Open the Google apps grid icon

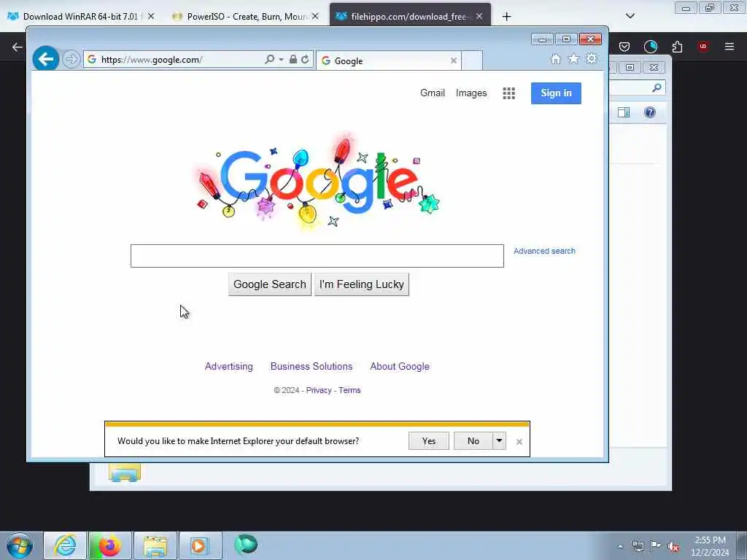point(508,93)
